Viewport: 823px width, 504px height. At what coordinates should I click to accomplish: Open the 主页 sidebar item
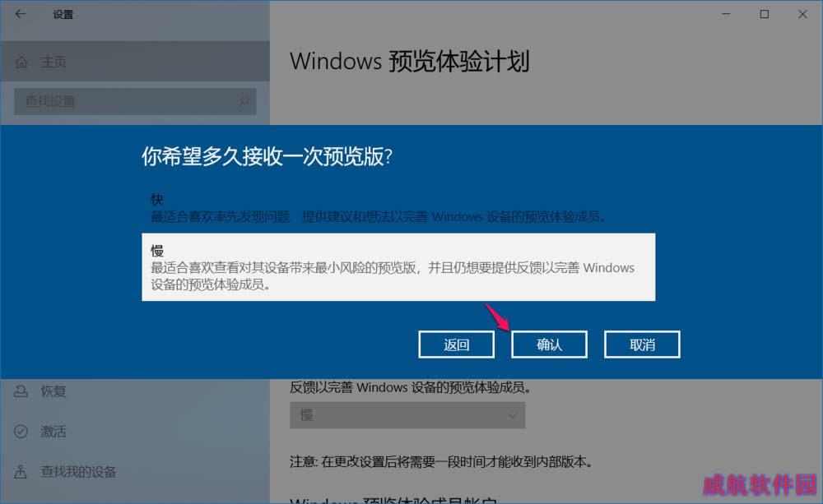(x=135, y=62)
